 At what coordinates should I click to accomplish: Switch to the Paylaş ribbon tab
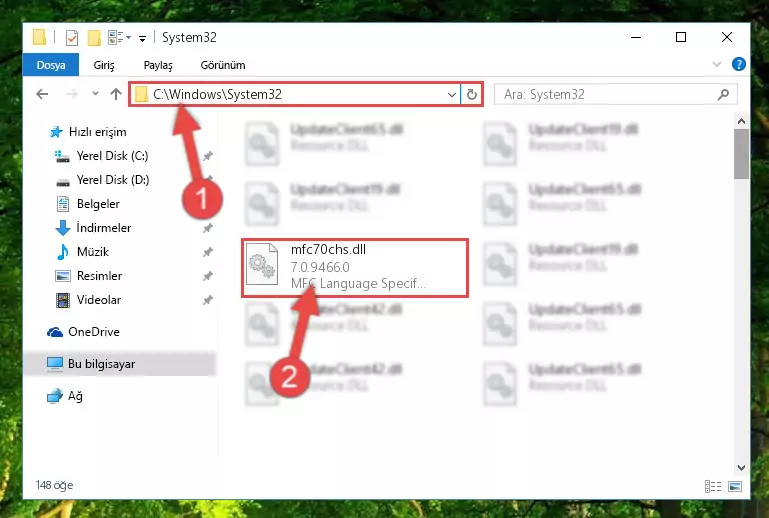tap(158, 65)
